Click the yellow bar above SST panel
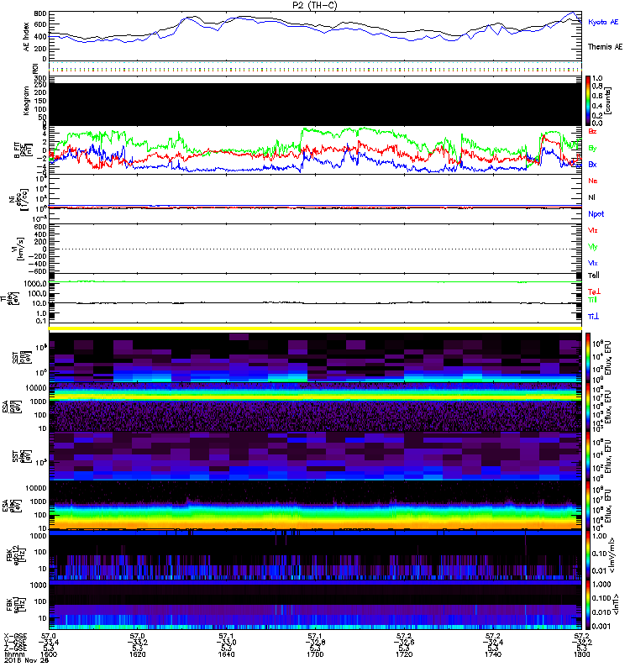Viewport: 630px width, 672px height. (316, 328)
